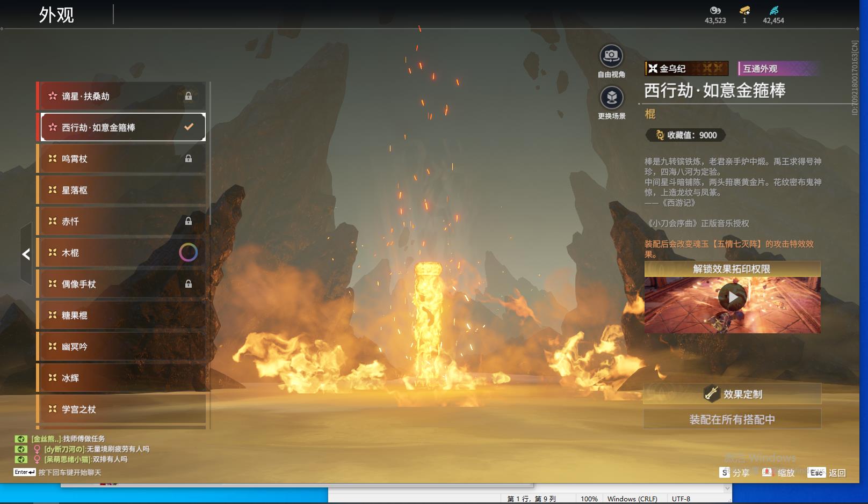Image resolution: width=868 pixels, height=504 pixels.
Task: Click the Esc 返回 back button
Action: point(827,472)
